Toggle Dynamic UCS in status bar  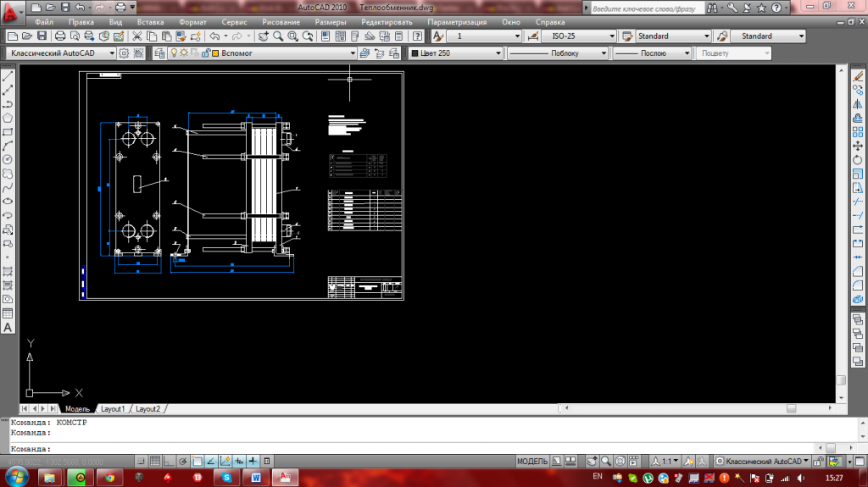225,461
